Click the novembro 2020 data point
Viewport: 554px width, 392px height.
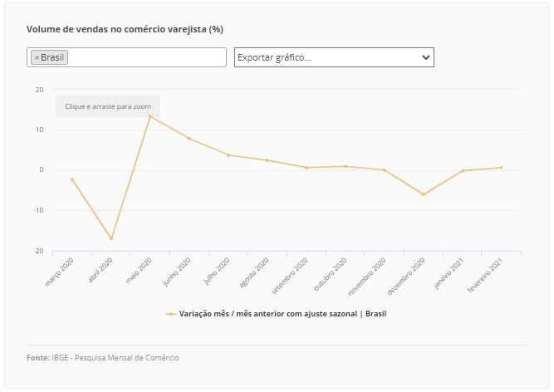click(385, 170)
